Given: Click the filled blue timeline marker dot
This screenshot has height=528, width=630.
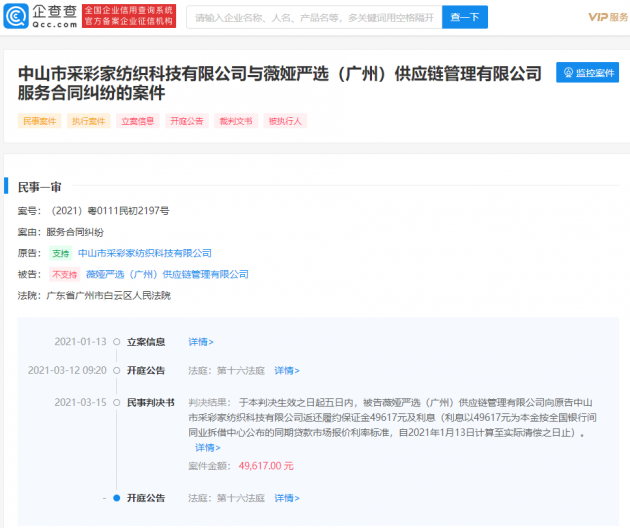Looking at the screenshot, I should (x=117, y=498).
